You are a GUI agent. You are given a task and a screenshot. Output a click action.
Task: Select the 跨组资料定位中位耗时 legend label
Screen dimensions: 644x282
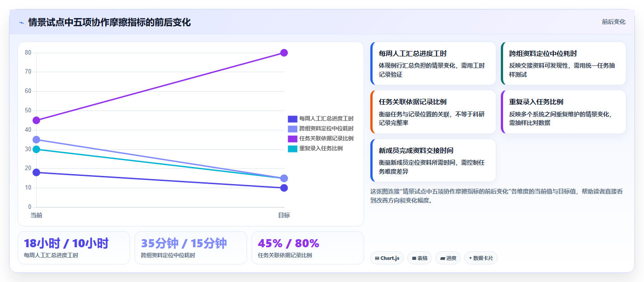(x=326, y=129)
